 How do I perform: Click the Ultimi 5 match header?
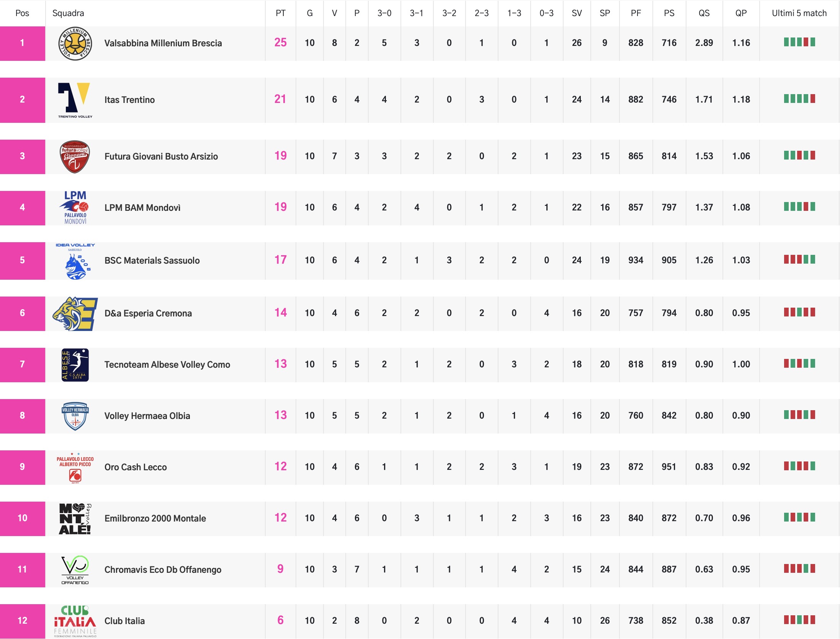[x=799, y=13]
